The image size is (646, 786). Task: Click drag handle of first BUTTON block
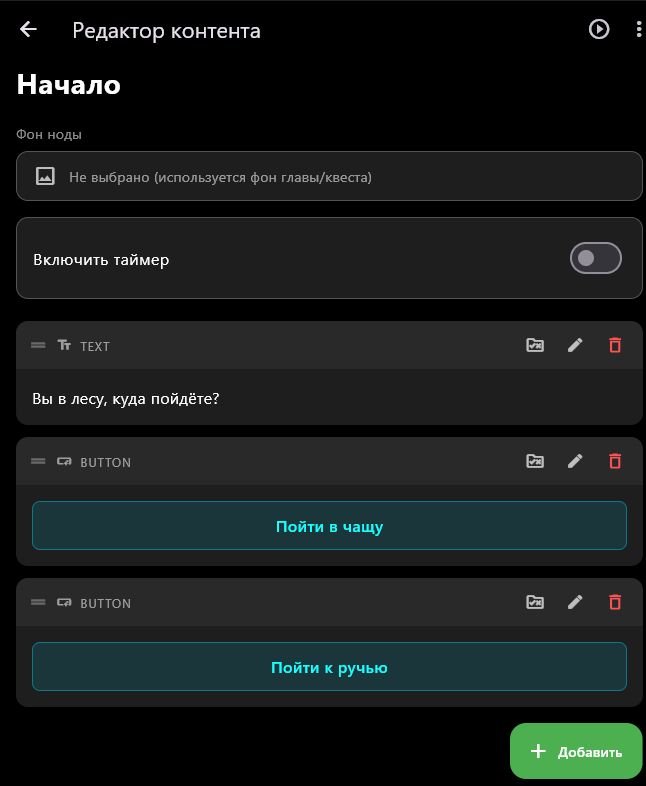(38, 461)
